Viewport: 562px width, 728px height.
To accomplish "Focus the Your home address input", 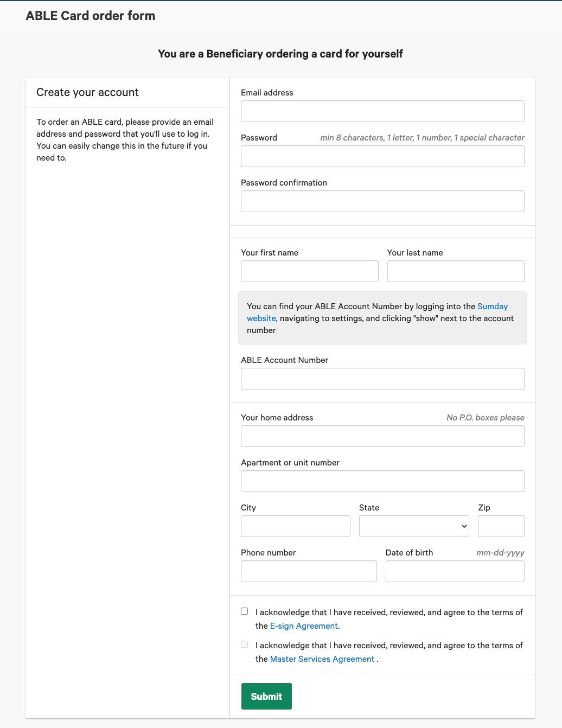I will point(382,436).
